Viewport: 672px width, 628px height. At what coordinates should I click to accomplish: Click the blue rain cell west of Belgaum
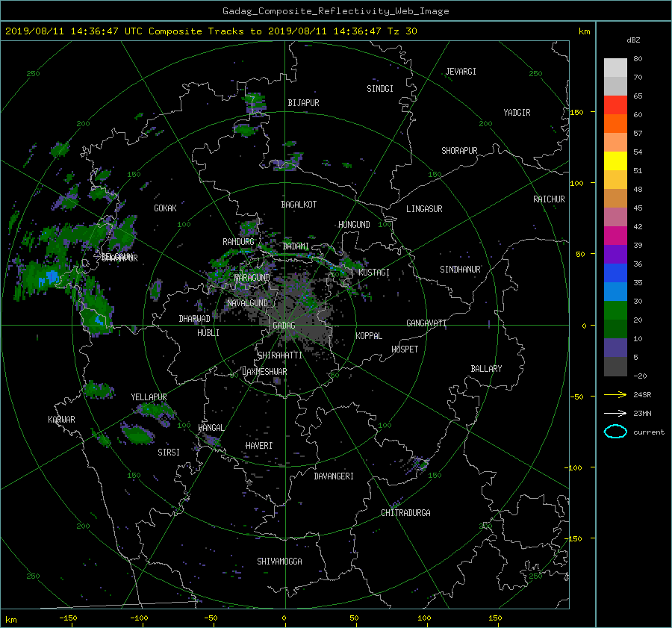(x=51, y=278)
